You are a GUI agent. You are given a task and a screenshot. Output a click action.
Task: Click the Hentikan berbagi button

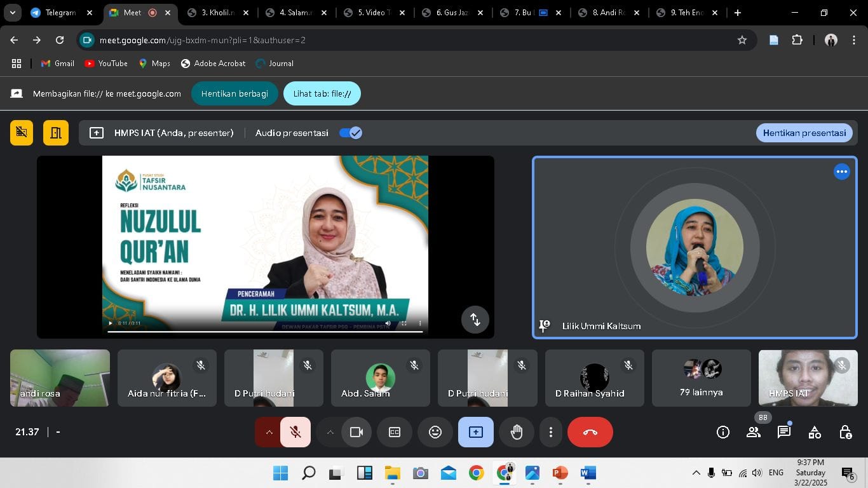234,93
